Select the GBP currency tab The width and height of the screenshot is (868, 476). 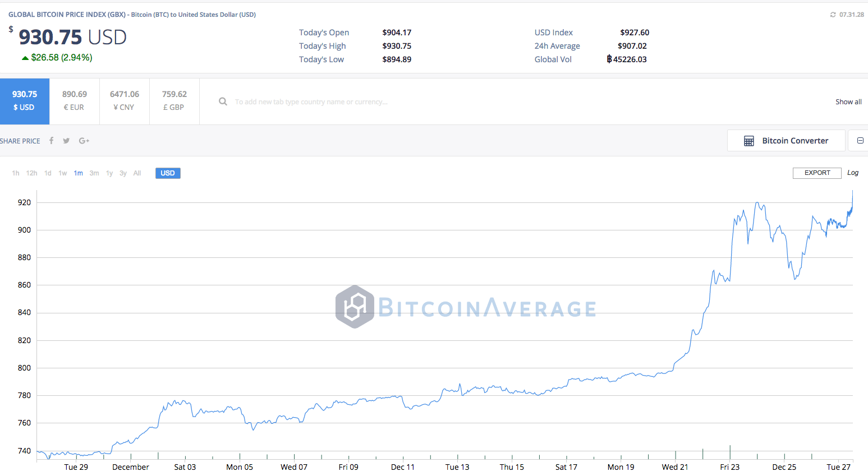coord(174,101)
